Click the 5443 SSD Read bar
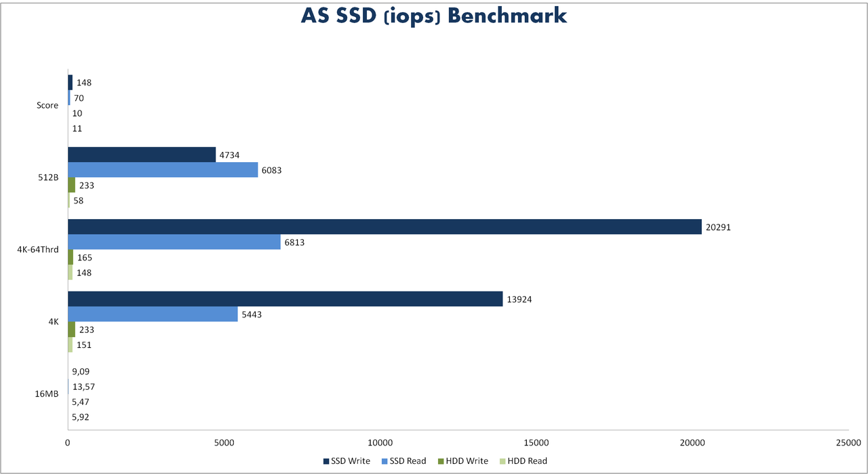This screenshot has height=474, width=868. (x=153, y=314)
